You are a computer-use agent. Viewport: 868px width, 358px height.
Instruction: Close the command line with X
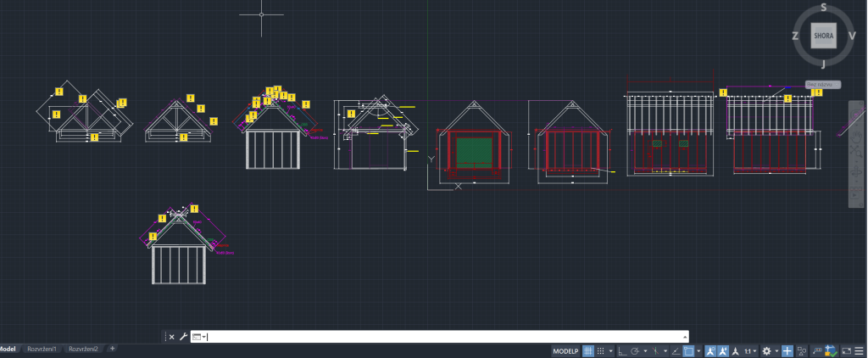tap(171, 337)
